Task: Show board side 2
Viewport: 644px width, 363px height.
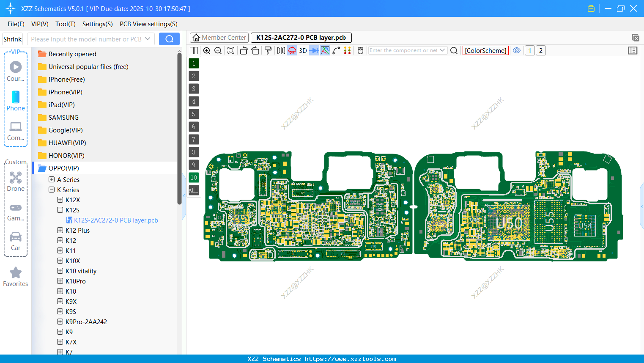Action: [x=540, y=50]
